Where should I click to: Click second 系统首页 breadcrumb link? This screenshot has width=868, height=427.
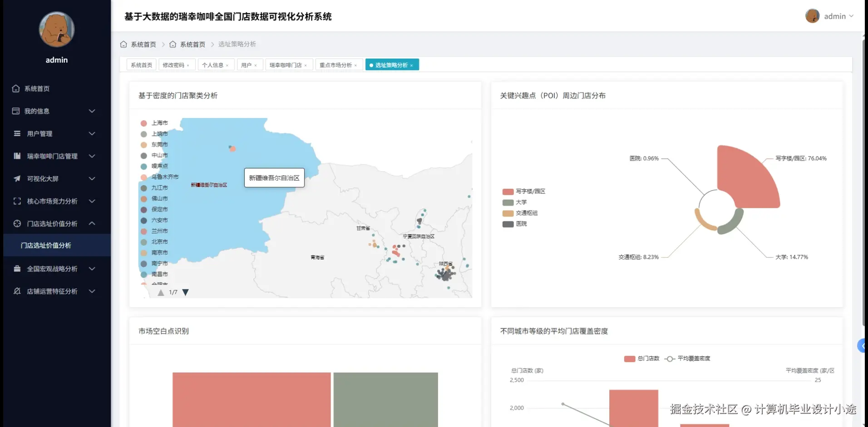192,44
